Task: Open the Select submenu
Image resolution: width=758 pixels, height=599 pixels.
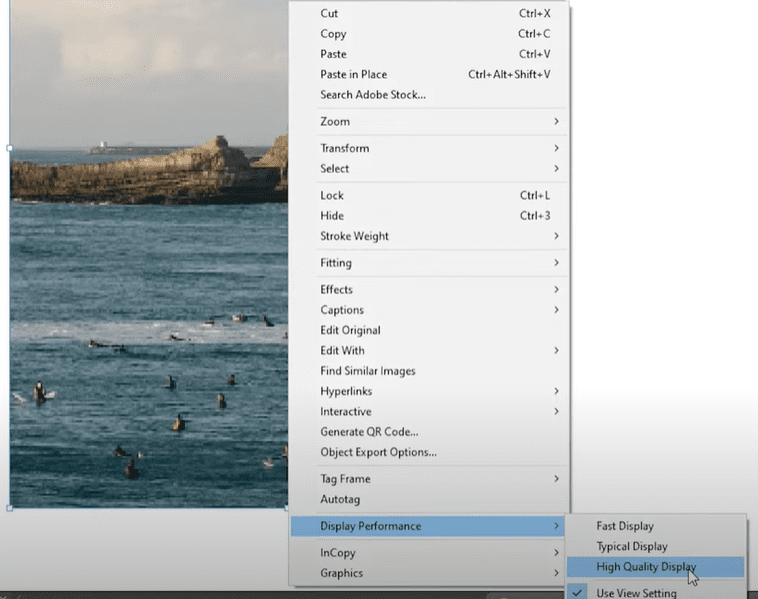Action: tap(429, 169)
